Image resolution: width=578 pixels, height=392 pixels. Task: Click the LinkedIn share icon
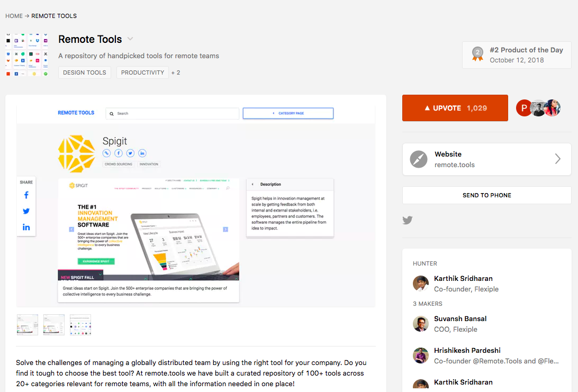coord(26,226)
